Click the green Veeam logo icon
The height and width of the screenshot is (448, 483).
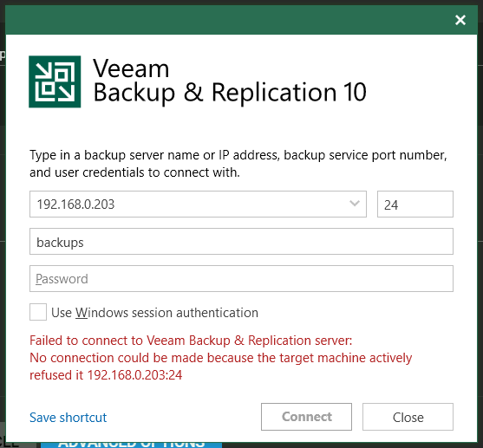coord(55,81)
